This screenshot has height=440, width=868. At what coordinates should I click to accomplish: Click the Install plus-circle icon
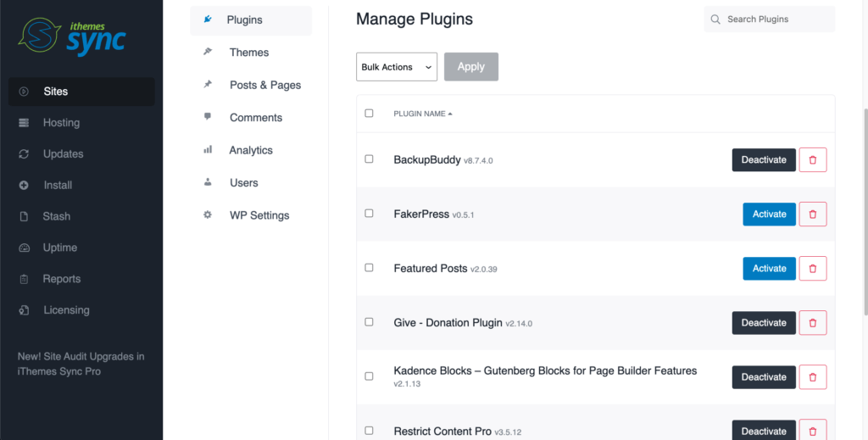pyautogui.click(x=24, y=186)
